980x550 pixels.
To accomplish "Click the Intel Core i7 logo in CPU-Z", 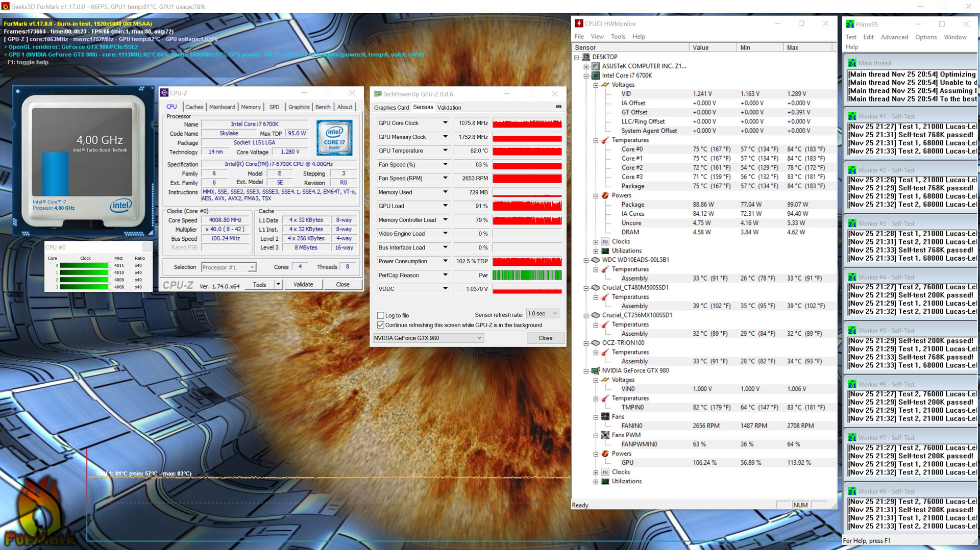I will (x=334, y=138).
